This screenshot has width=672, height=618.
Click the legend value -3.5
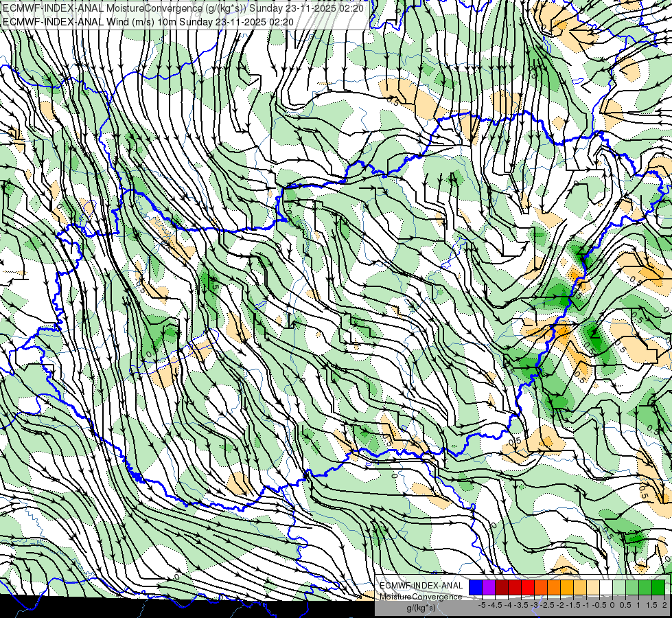[521, 605]
